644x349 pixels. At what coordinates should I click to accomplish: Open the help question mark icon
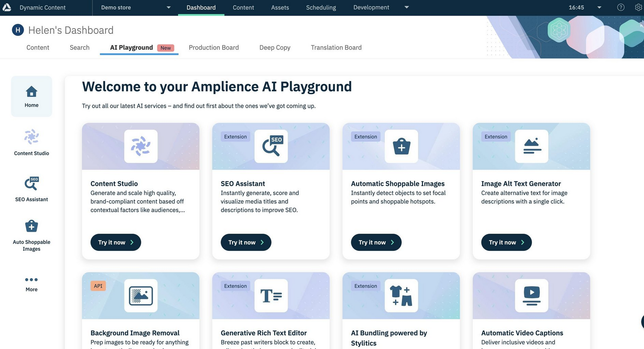click(x=621, y=7)
